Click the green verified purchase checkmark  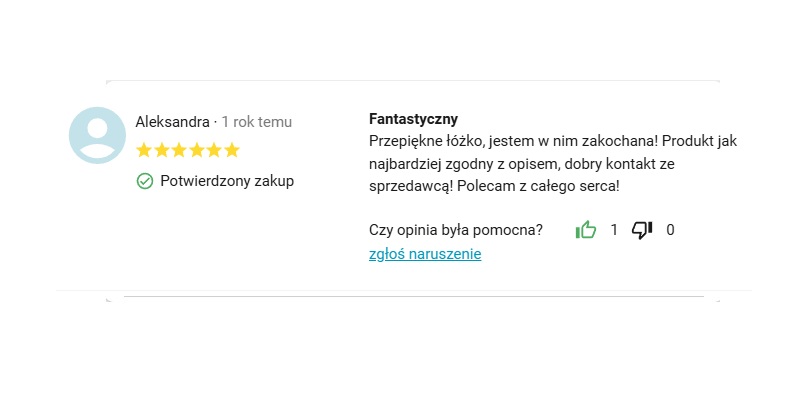[x=145, y=181]
